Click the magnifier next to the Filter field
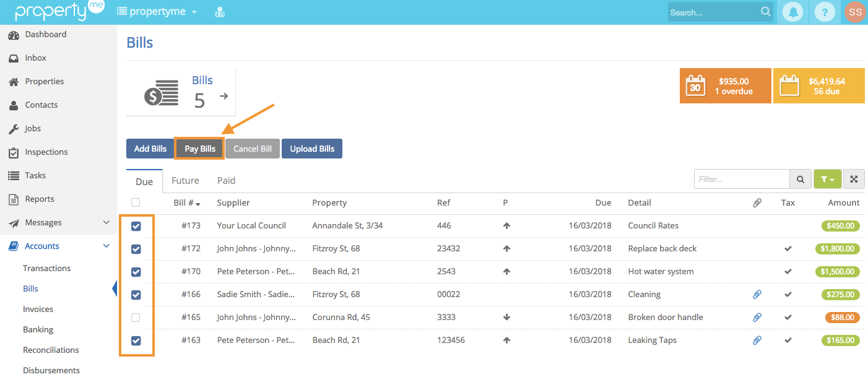The height and width of the screenshot is (377, 868). (801, 179)
